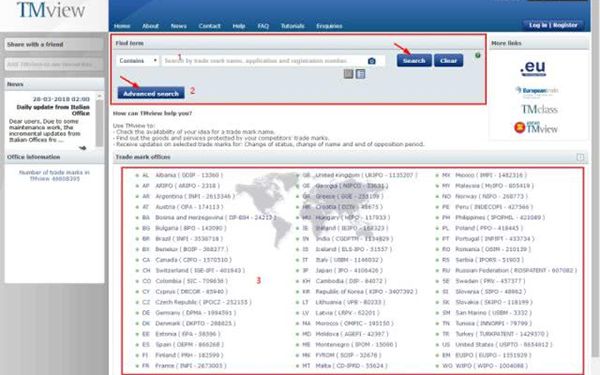Collapse the Trade mark offices panel
The height and width of the screenshot is (375, 600).
click(580, 157)
